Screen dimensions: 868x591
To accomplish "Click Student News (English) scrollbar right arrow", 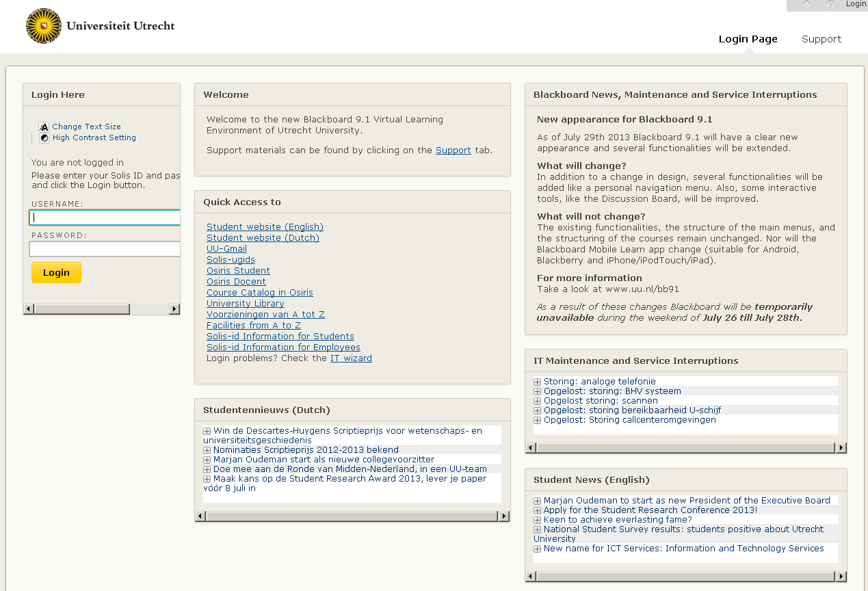I will click(841, 577).
